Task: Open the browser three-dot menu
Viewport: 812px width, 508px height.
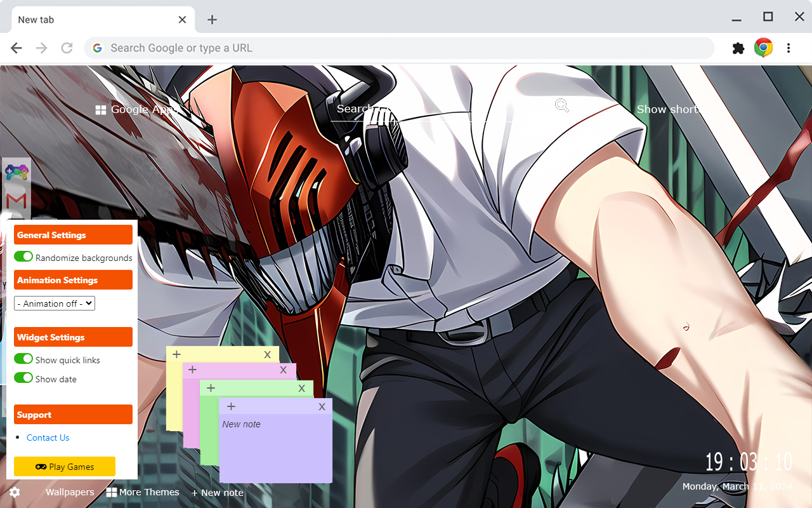Action: point(789,48)
